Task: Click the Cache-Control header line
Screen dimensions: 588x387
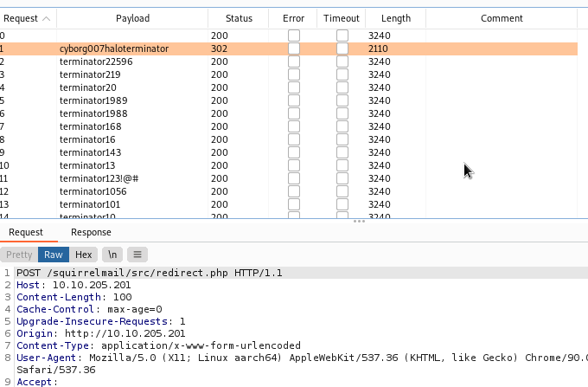Action: coord(89,309)
